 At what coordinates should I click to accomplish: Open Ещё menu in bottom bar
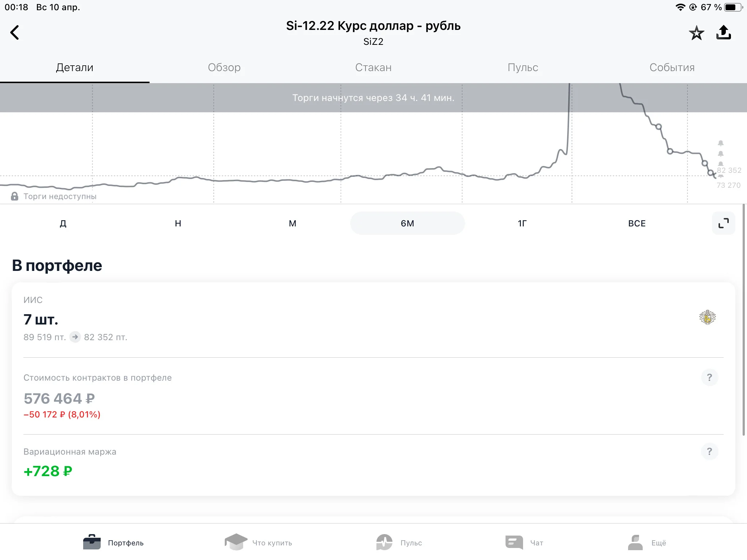(x=647, y=542)
